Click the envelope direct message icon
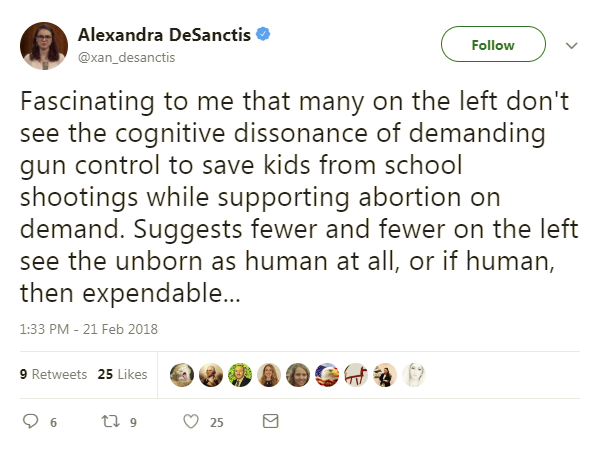Image resolution: width=603 pixels, height=456 pixels. (269, 422)
